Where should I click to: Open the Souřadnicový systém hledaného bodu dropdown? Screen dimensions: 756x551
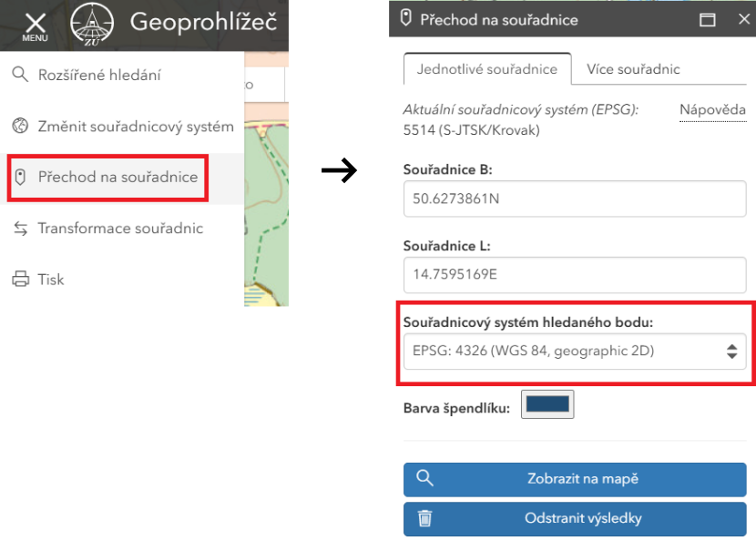pos(575,351)
